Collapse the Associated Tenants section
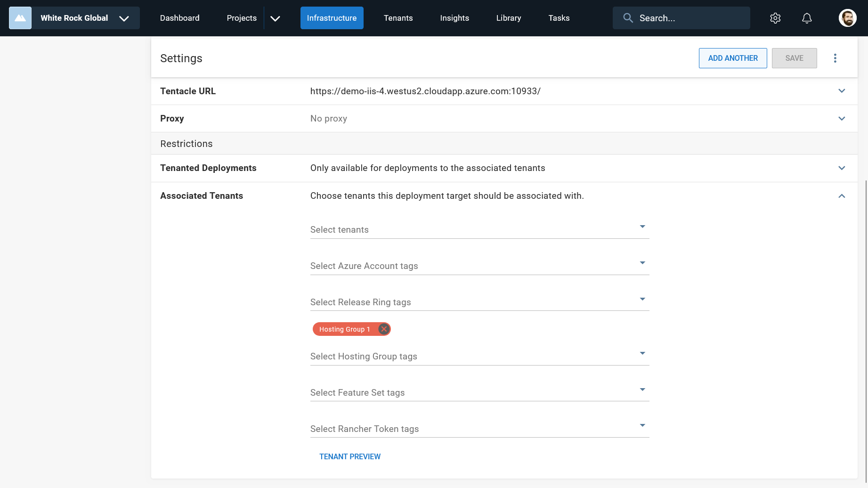 842,196
